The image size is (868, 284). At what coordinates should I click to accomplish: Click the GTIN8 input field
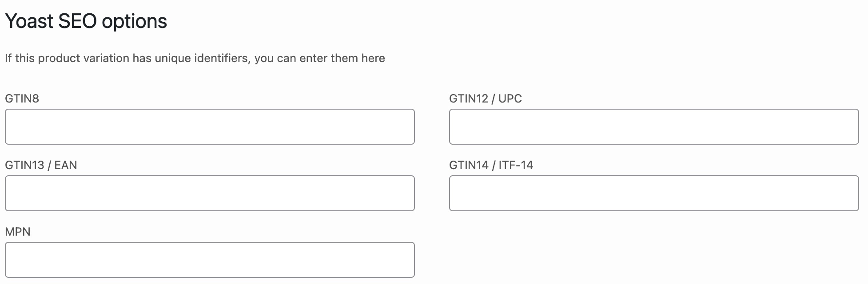pos(210,126)
